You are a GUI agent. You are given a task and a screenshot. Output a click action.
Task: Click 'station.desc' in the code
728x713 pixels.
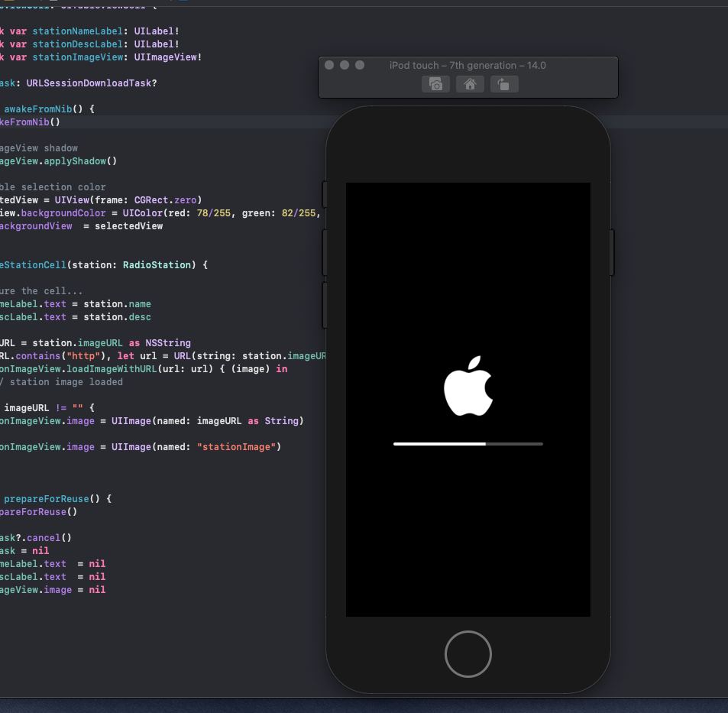point(118,317)
